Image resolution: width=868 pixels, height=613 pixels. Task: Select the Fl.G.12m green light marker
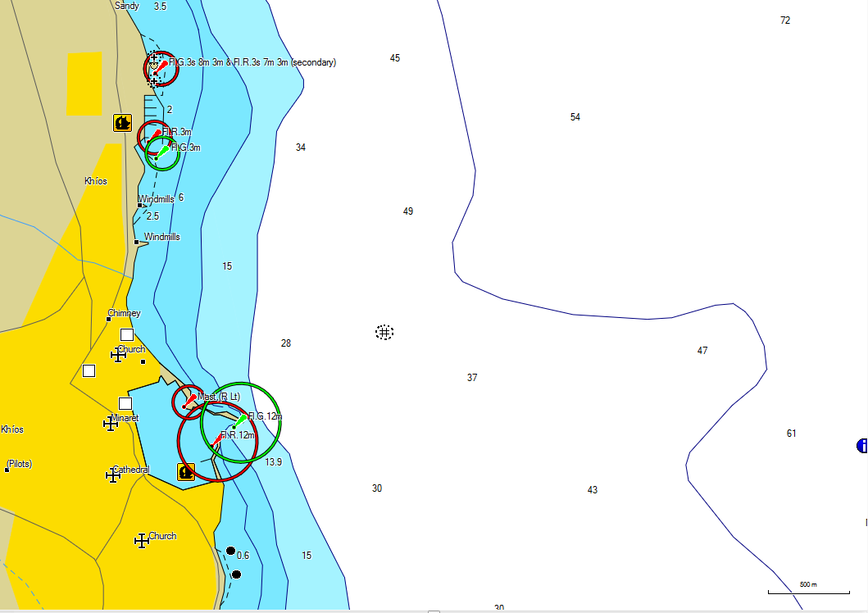click(239, 421)
